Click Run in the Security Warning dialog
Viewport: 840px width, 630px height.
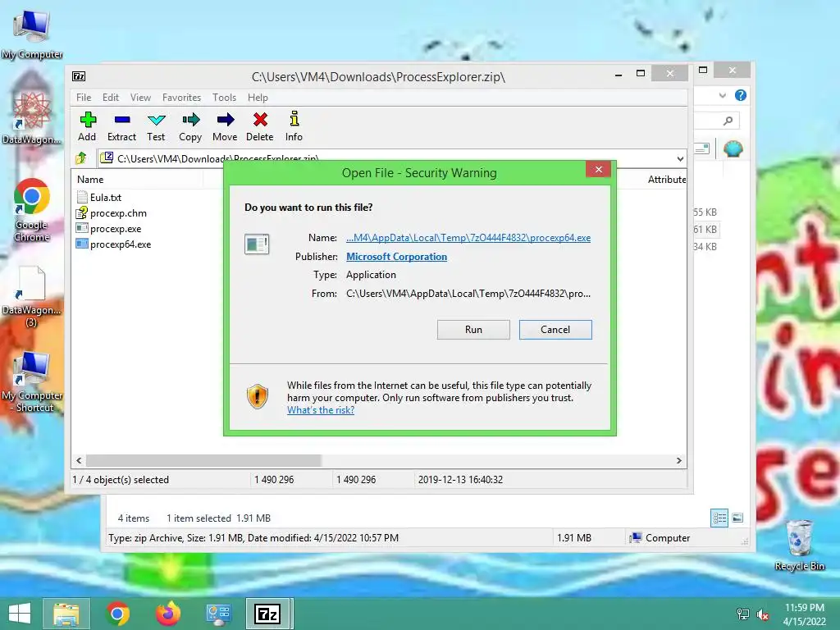473,330
